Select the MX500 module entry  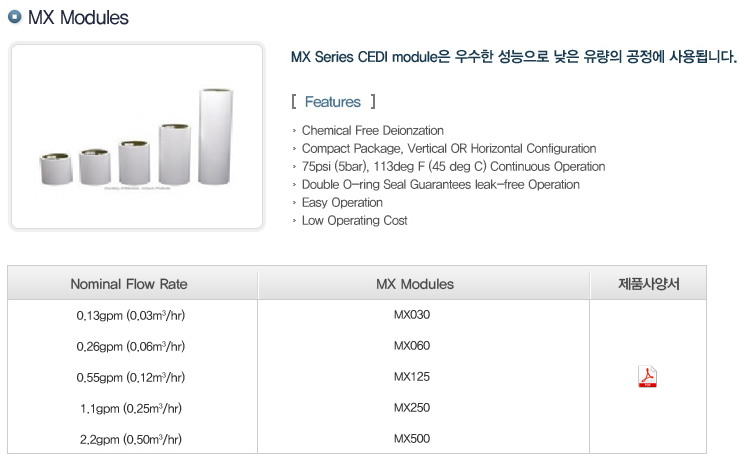(x=412, y=438)
